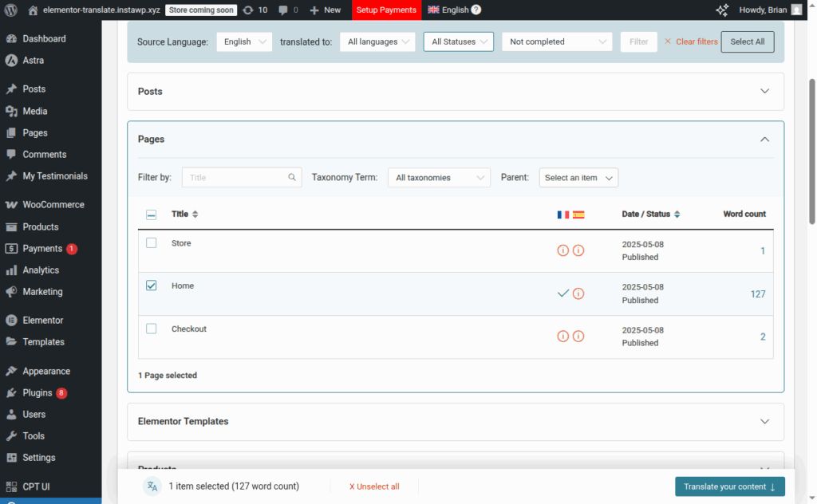Click New in the admin bar

326,10
